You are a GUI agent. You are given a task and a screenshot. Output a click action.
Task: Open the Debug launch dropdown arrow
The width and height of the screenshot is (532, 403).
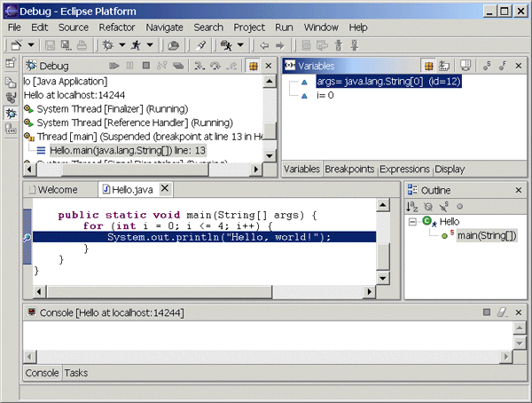pos(123,45)
